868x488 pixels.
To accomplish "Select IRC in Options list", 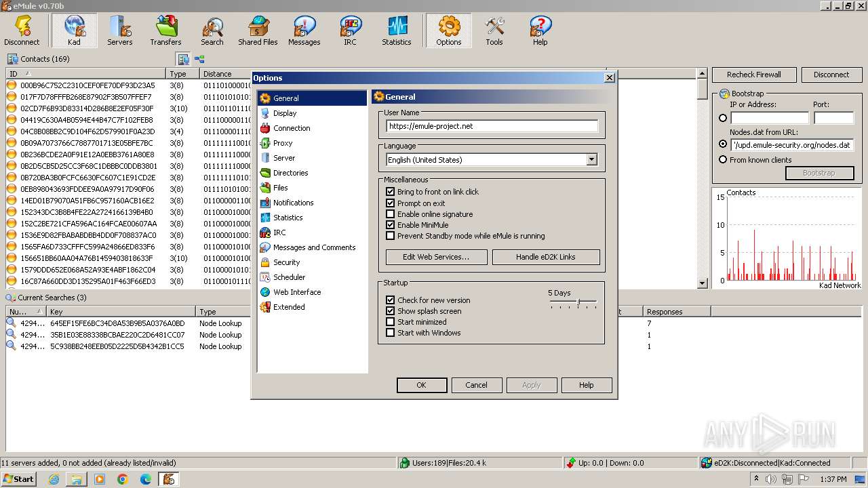I will pyautogui.click(x=279, y=232).
